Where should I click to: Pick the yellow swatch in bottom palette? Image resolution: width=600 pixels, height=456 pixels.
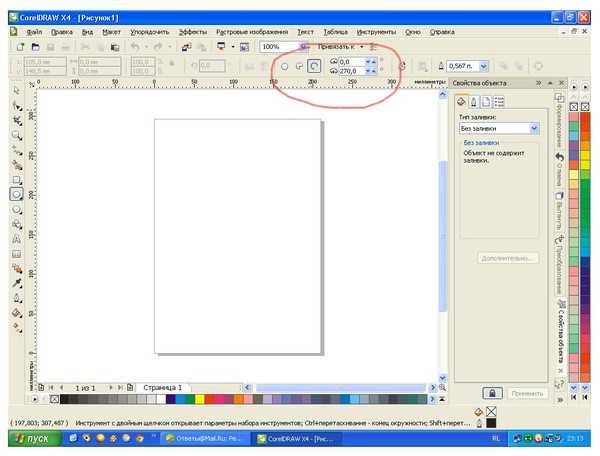tap(199, 399)
